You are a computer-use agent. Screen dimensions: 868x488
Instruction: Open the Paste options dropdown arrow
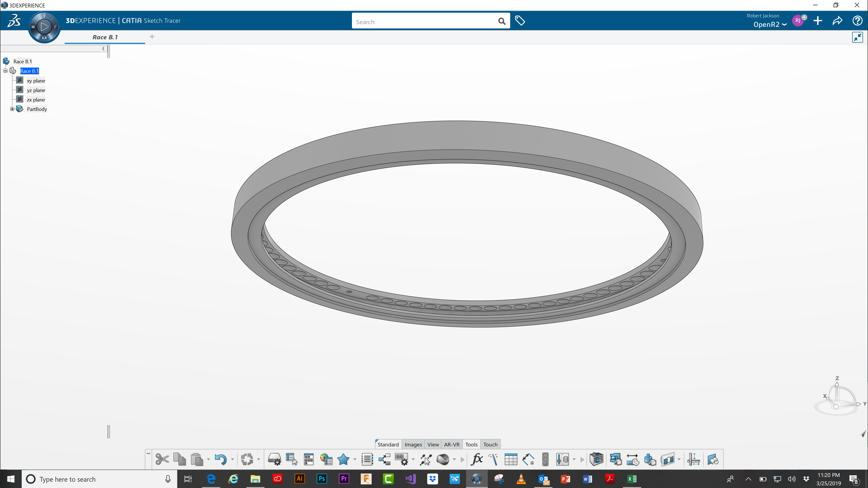[x=208, y=459]
